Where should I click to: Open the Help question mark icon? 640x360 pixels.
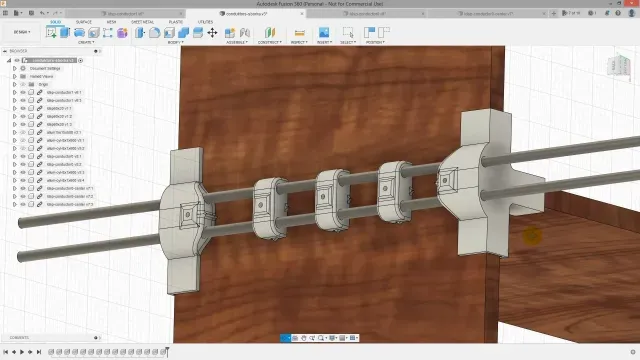point(618,13)
